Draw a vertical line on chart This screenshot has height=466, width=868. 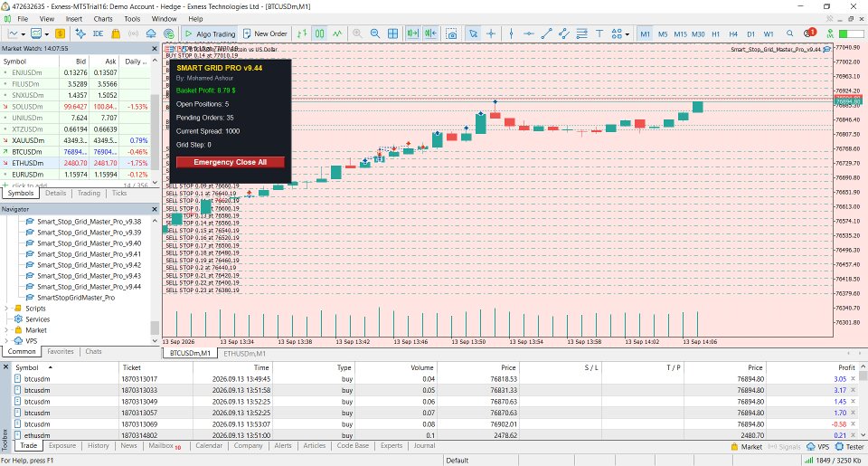[511, 33]
